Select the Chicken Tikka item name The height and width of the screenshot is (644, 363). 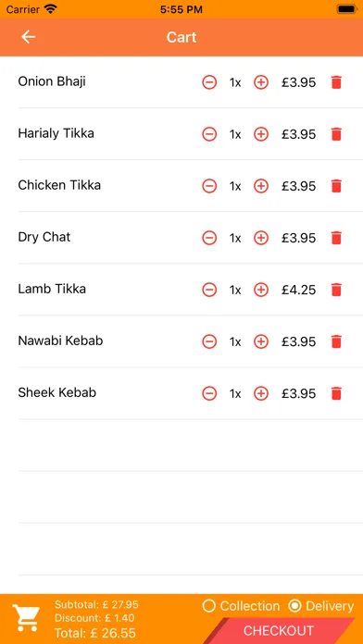coord(59,185)
